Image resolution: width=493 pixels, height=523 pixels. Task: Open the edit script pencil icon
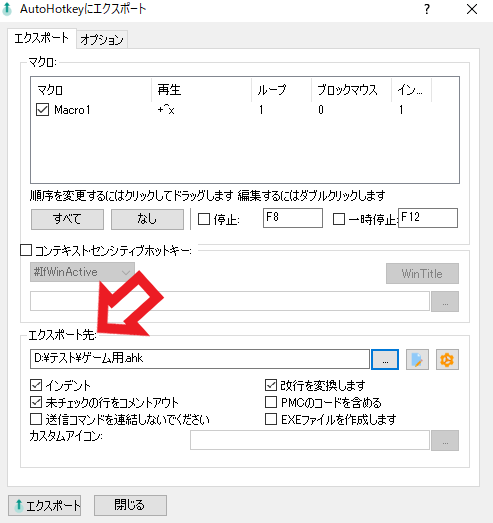(417, 360)
